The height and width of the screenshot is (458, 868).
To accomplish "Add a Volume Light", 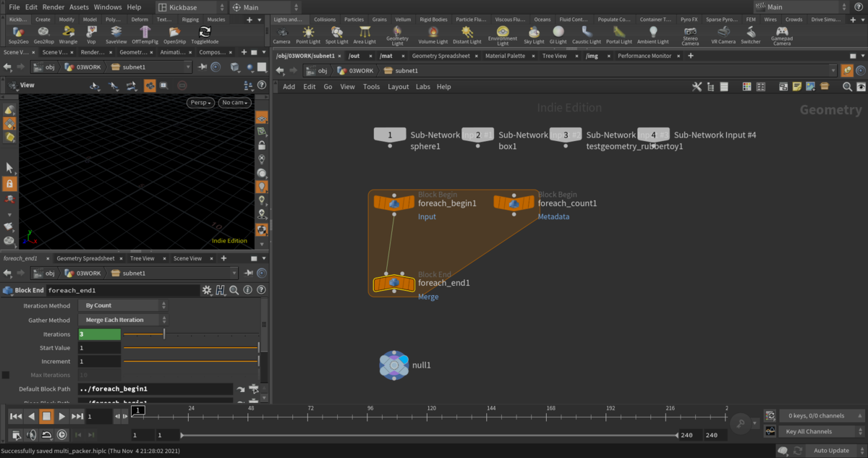I will [433, 35].
